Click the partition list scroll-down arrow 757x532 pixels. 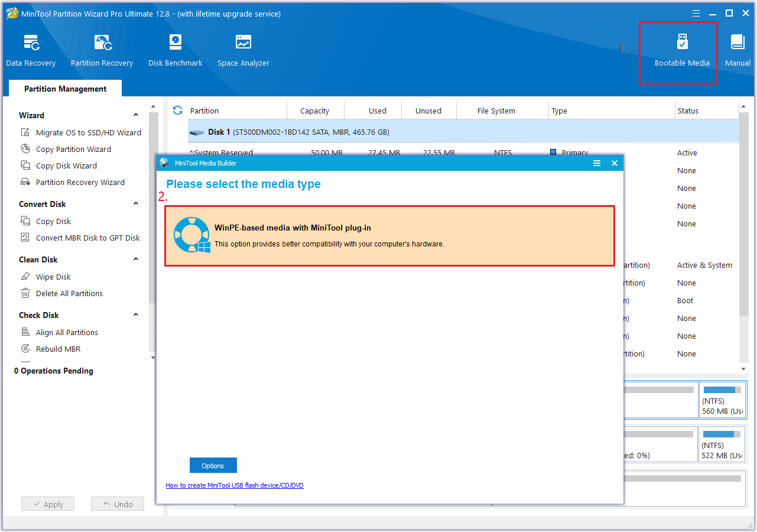pyautogui.click(x=743, y=368)
